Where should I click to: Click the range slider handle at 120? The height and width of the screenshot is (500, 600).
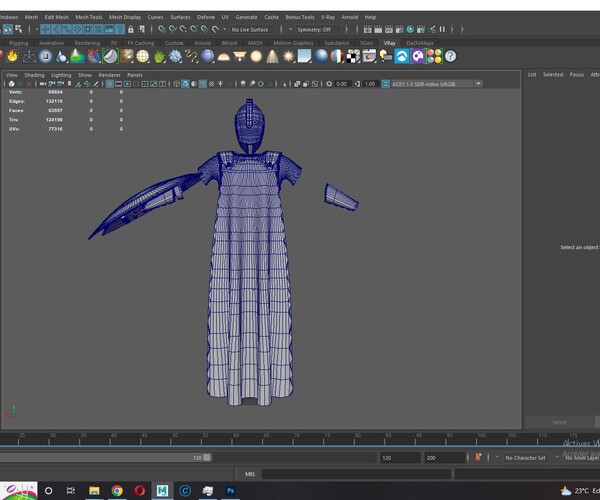tap(207, 458)
